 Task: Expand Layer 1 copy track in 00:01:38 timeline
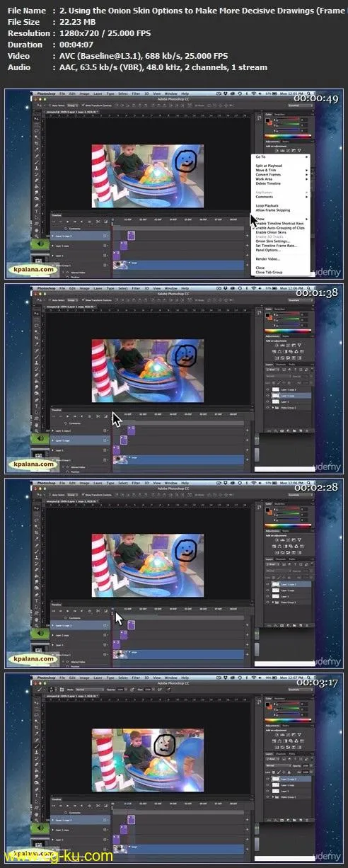click(52, 440)
